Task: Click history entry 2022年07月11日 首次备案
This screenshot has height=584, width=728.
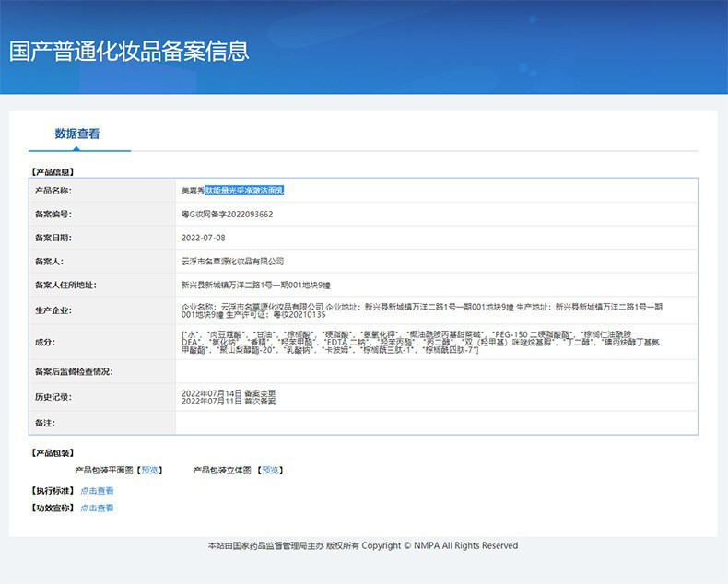Action: [x=229, y=401]
